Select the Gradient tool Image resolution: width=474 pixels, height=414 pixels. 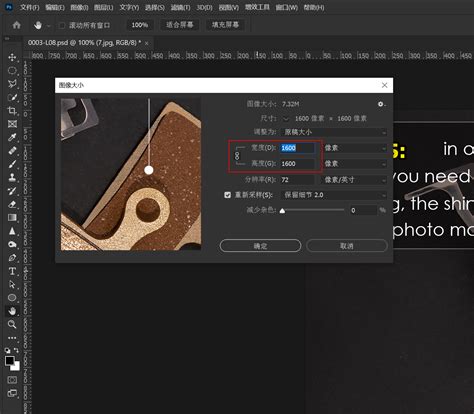(12, 217)
